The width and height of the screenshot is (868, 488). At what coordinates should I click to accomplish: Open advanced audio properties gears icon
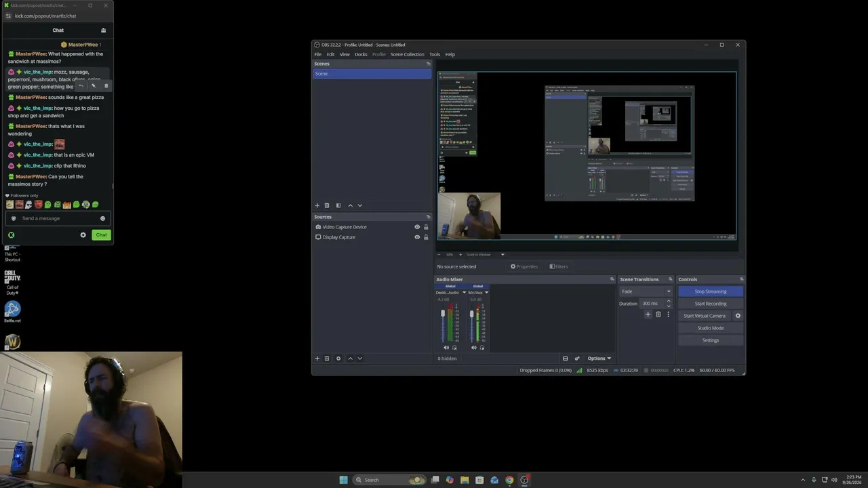[577, 359]
